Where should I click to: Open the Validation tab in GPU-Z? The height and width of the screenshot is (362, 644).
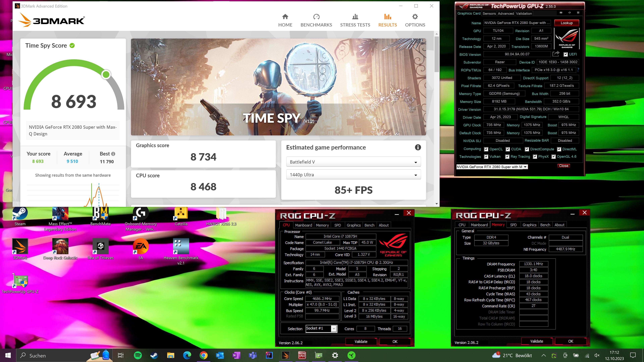tap(524, 13)
